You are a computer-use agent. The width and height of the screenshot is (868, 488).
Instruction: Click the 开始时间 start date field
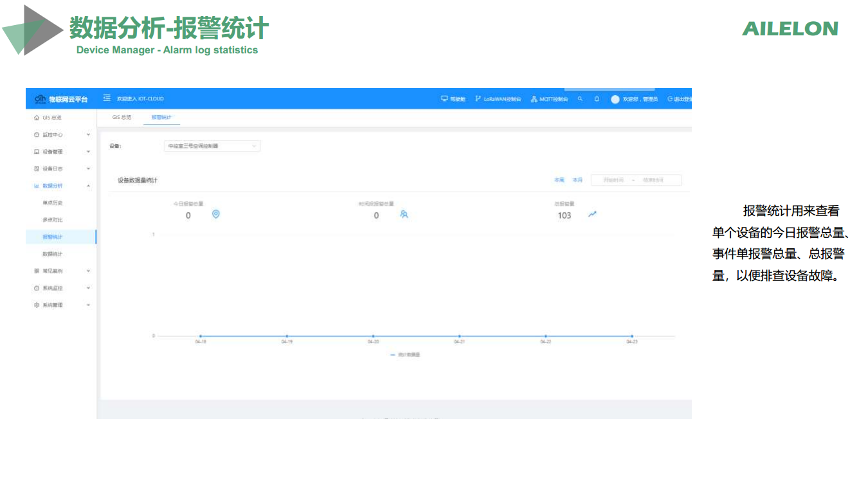[x=613, y=181]
